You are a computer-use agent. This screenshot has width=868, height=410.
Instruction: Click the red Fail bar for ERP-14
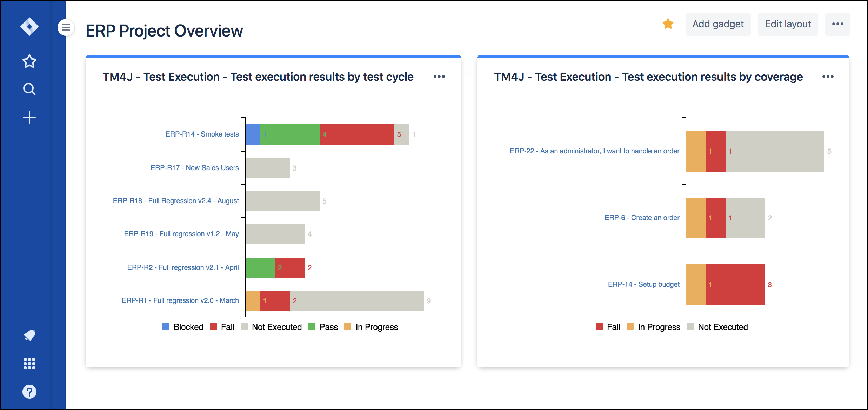click(735, 284)
